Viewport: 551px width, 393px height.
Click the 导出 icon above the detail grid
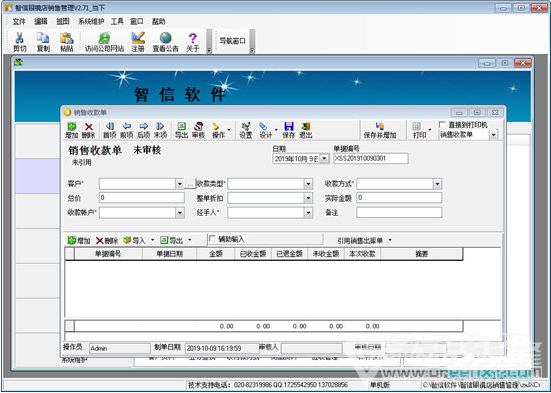coord(164,240)
